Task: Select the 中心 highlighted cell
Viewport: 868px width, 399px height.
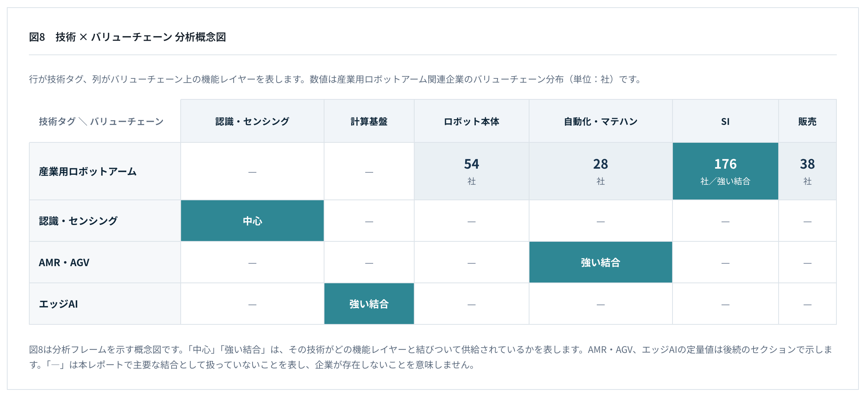Action: pos(252,221)
